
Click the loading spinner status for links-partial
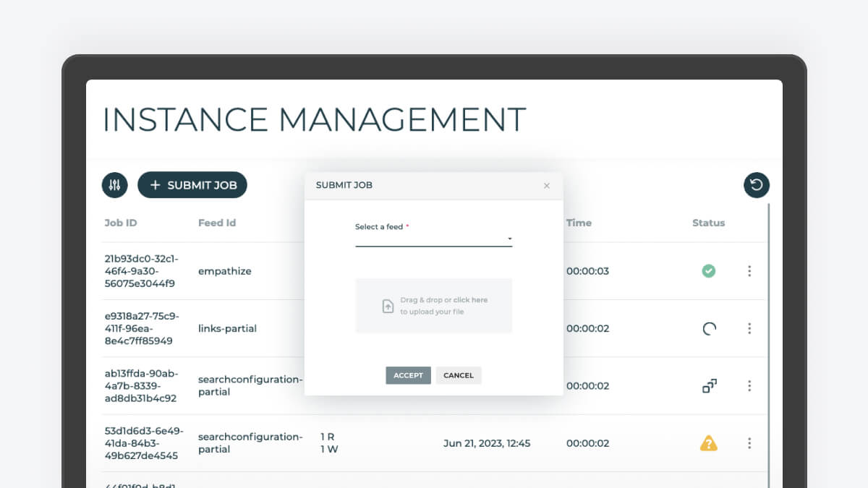[x=709, y=329]
